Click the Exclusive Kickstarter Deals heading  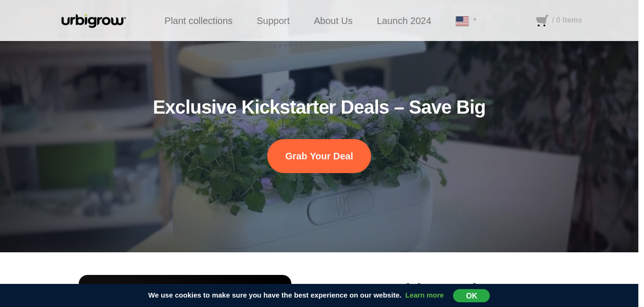319,107
